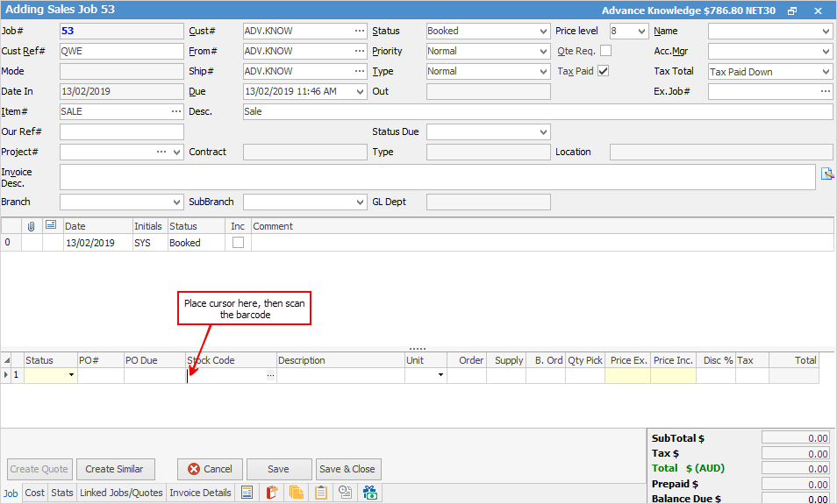Open the Project# lookup ellipsis button
Screen dimensions: 837x504
click(161, 152)
